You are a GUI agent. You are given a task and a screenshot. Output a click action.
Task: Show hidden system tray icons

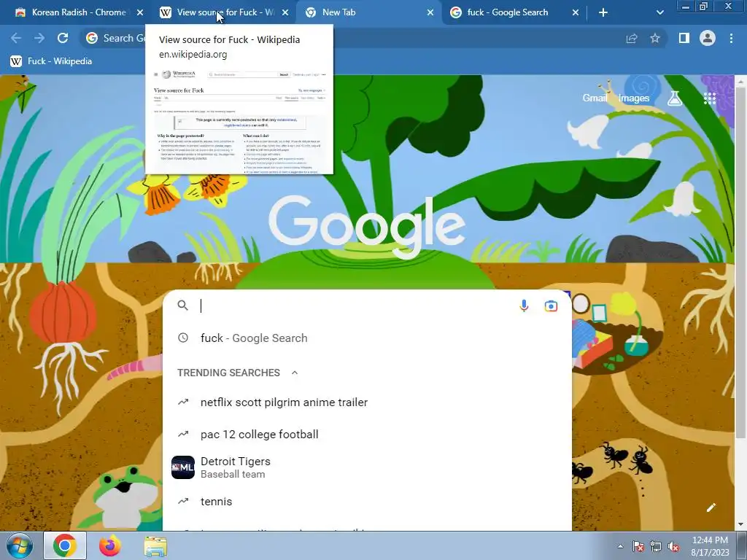click(620, 546)
